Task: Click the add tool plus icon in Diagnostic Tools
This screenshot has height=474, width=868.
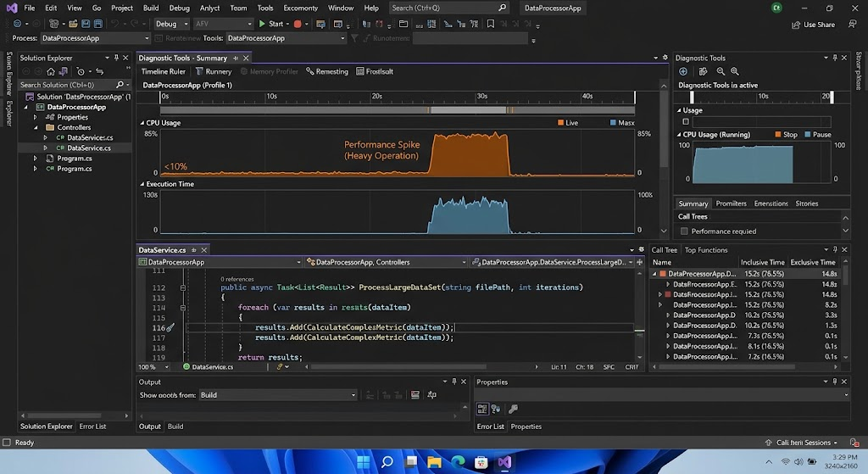Action: pyautogui.click(x=683, y=71)
